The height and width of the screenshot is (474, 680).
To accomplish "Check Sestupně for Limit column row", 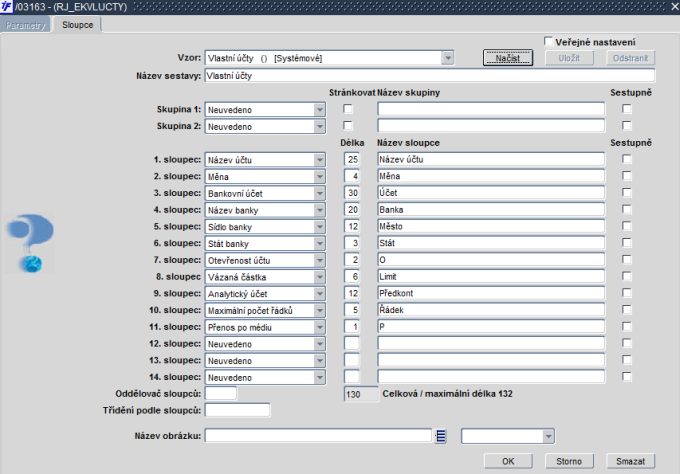I will click(x=627, y=276).
